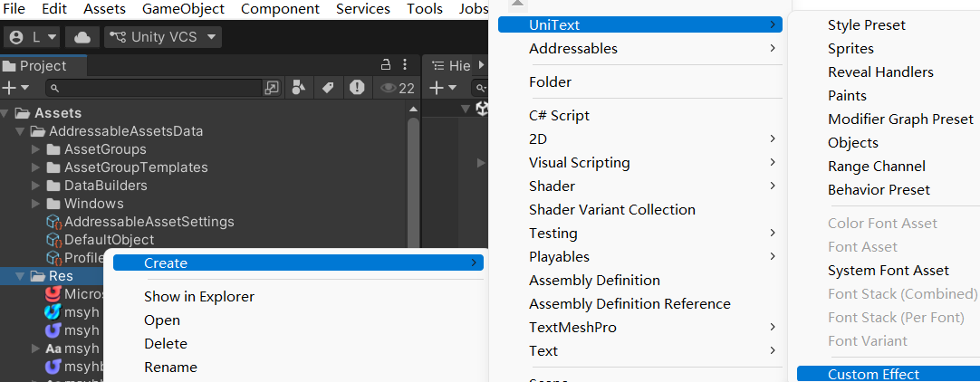The height and width of the screenshot is (382, 980).
Task: Collapse the Assets root folder arrow
Action: (x=5, y=113)
